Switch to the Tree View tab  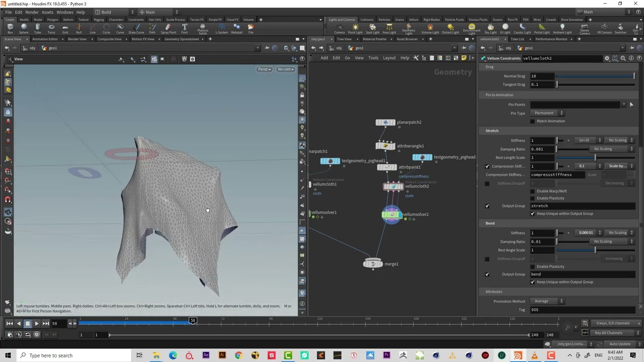[344, 39]
